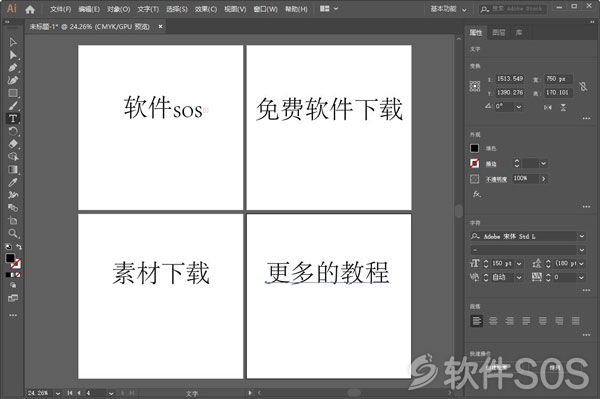Go to the Home screen
The height and width of the screenshot is (399, 600).
pyautogui.click(x=30, y=9)
